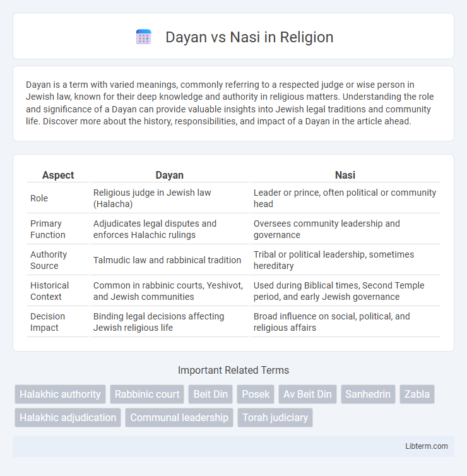This screenshot has height=476, width=467.
Task: Open the 'Halakhic adjudication' tag
Action: tap(68, 417)
